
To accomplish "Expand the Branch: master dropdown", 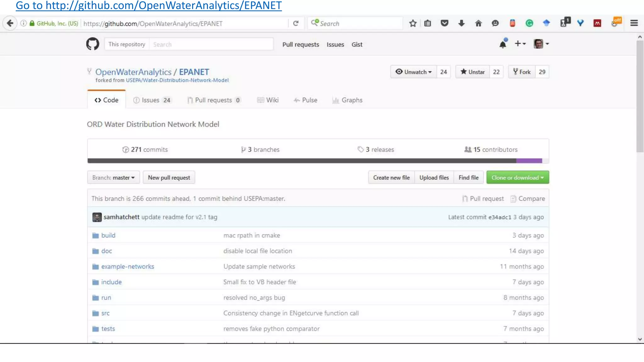I will click(x=113, y=178).
